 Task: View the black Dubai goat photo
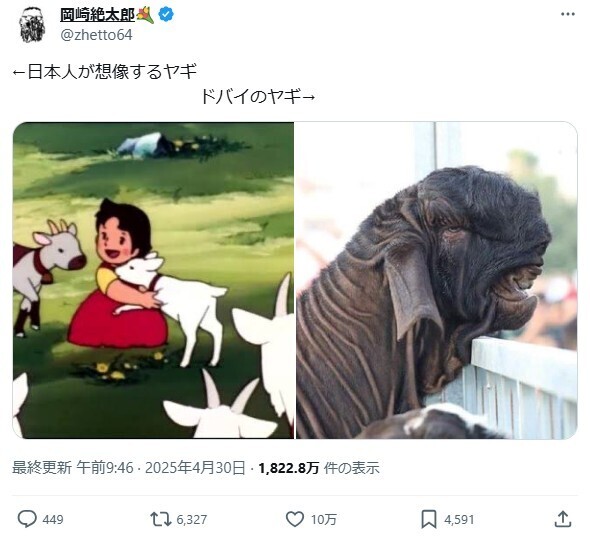pos(436,280)
